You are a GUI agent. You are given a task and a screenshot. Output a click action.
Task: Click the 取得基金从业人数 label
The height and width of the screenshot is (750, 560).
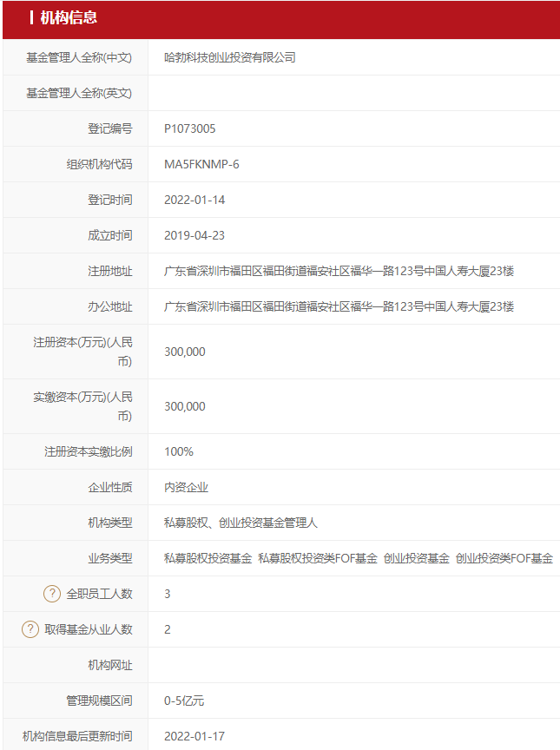tap(88, 629)
